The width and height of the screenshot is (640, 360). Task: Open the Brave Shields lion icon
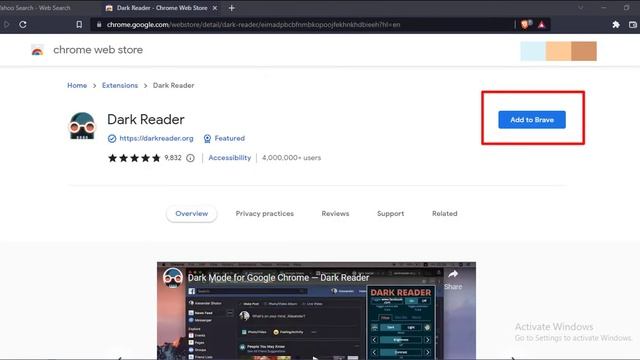525,24
